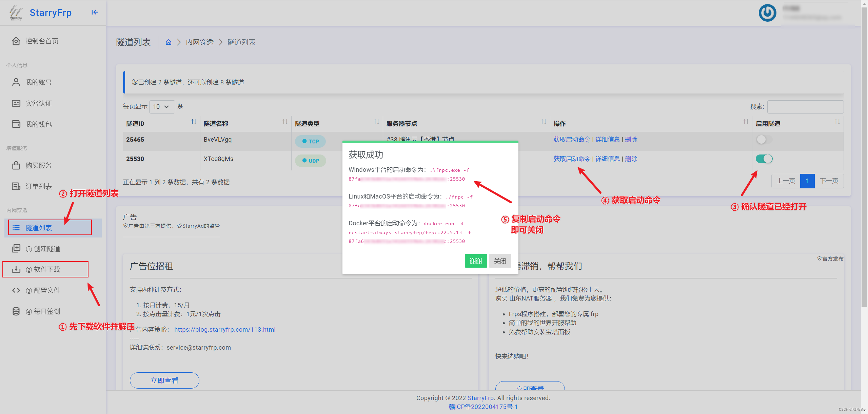Disable the tunnel 25530 toggle
The height and width of the screenshot is (414, 868).
coord(764,159)
